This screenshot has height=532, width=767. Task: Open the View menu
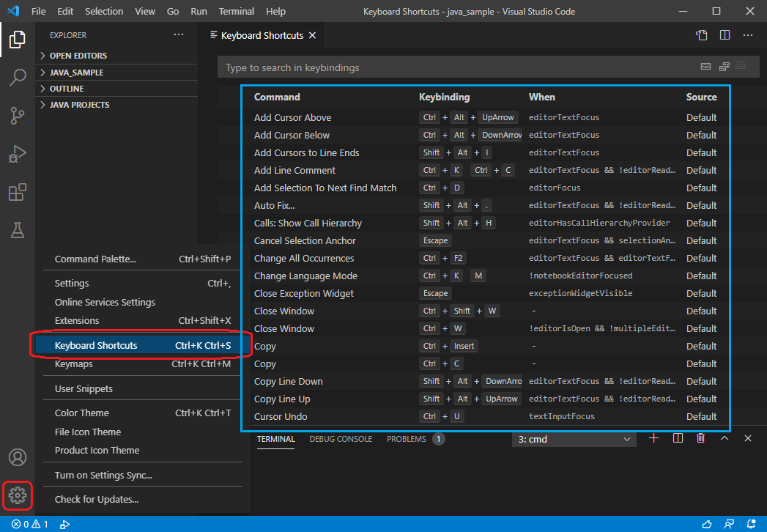[145, 11]
